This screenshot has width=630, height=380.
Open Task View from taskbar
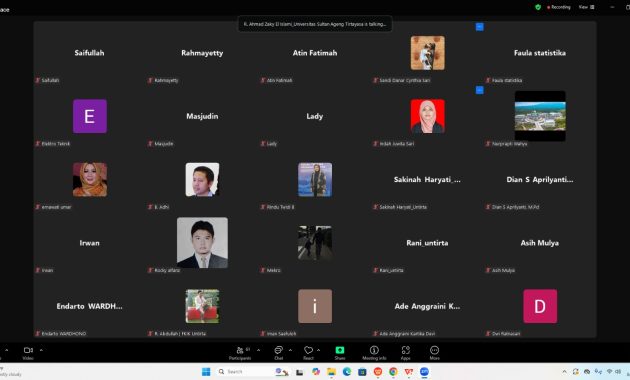coord(299,372)
